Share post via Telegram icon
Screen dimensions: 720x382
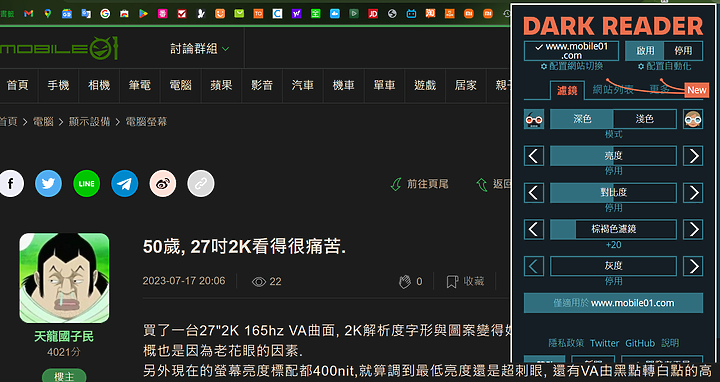point(124,184)
